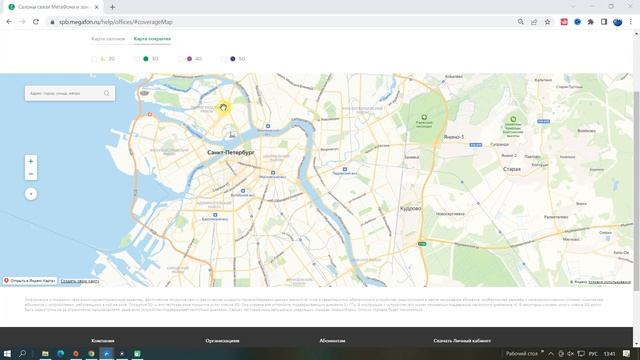
Task: Zoom in on the map
Action: click(x=31, y=161)
